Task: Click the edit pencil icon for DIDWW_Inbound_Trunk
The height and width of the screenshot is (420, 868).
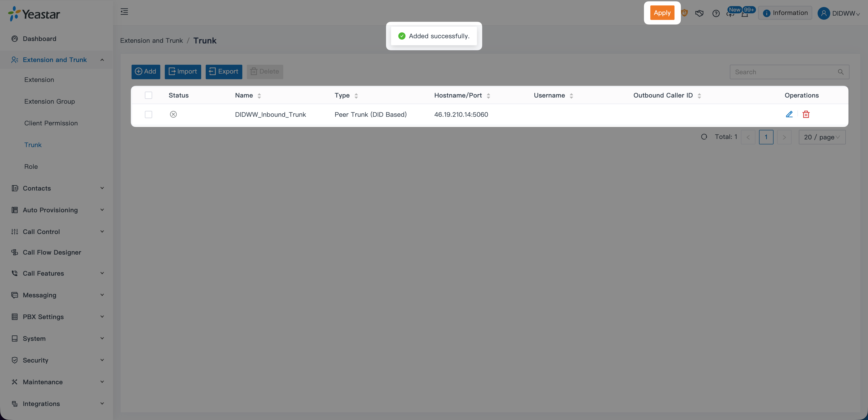Action: click(x=789, y=114)
